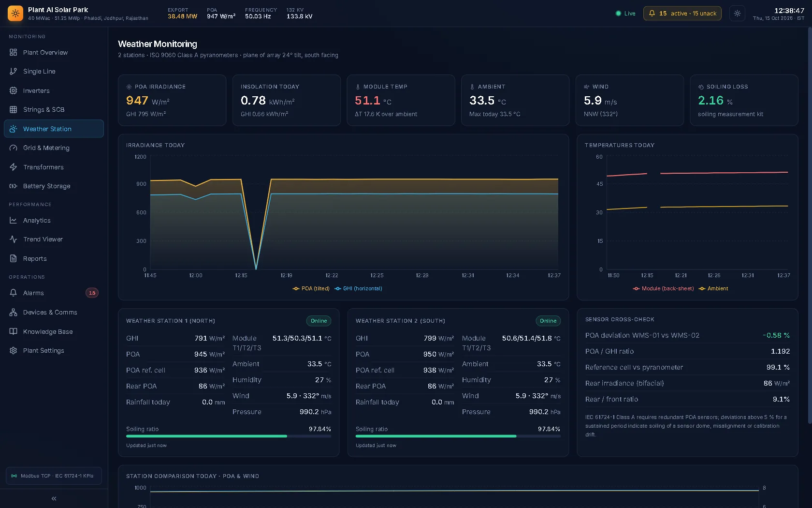
Task: Open the Plant Overview grid icon
Action: [14, 52]
